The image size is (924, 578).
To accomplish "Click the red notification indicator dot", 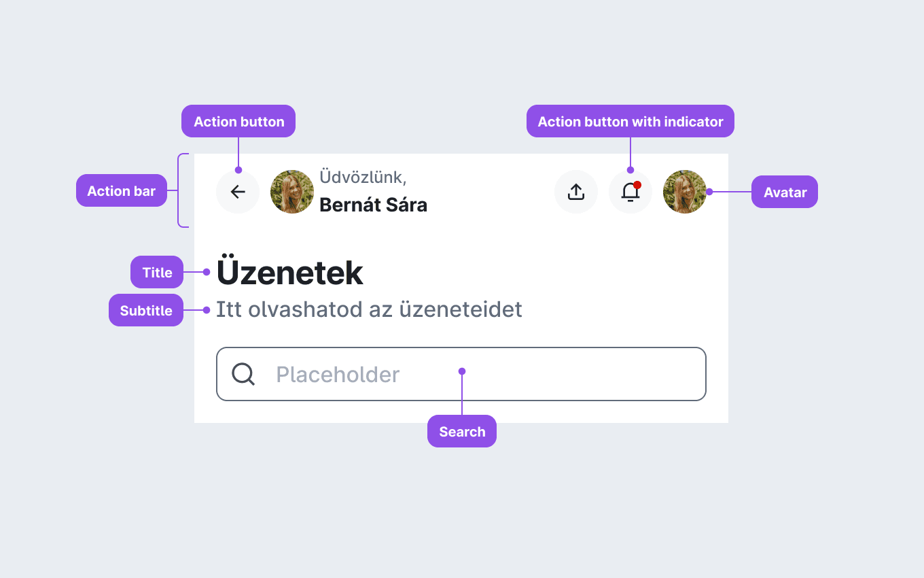I will pyautogui.click(x=637, y=185).
